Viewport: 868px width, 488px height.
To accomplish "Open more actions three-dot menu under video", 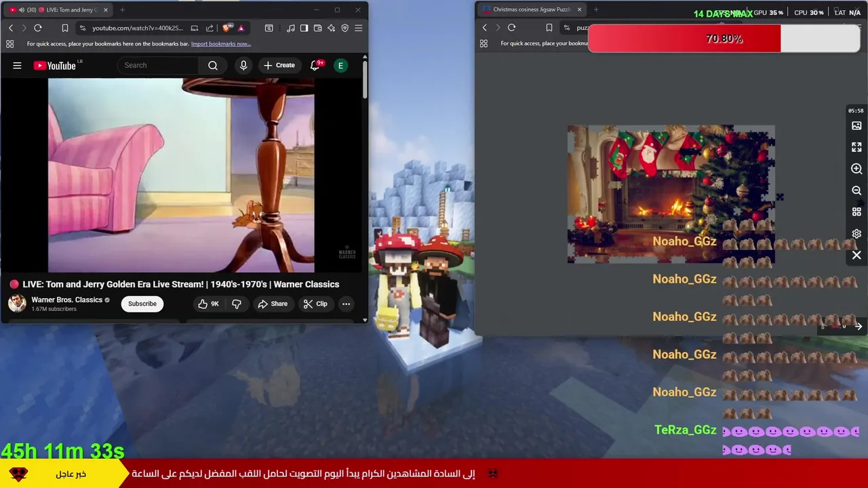I will 346,304.
